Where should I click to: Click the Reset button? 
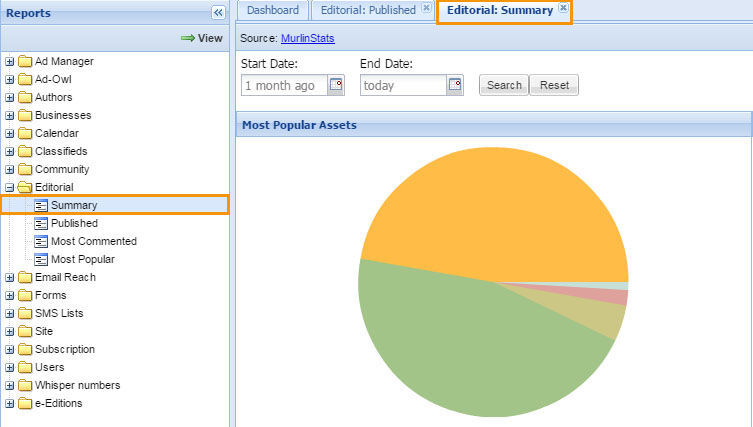554,85
